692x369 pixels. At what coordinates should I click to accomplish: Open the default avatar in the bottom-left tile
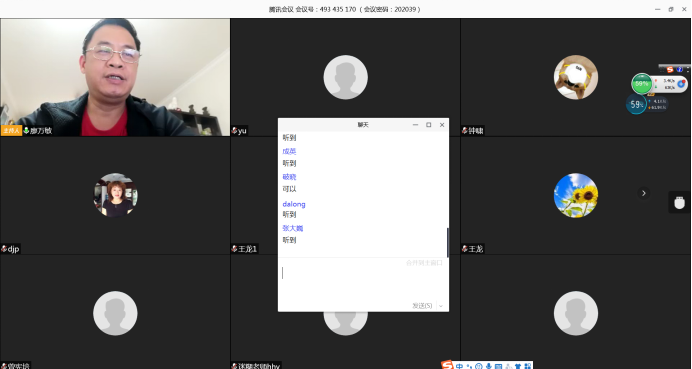pos(115,313)
